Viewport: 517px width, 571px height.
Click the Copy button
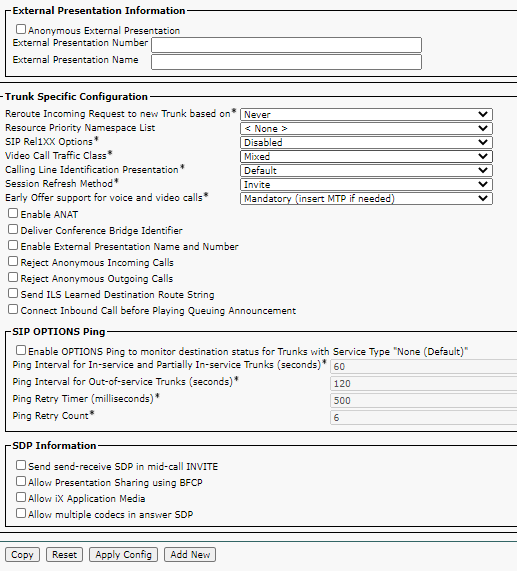pos(22,555)
